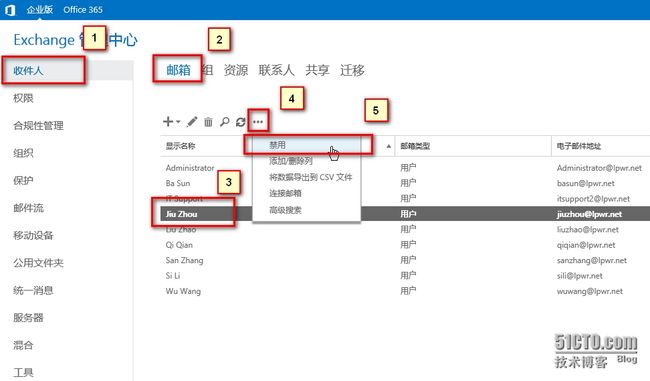Image resolution: width=650 pixels, height=381 pixels.
Task: Click the 企业版 link in top bar
Action: (40, 10)
